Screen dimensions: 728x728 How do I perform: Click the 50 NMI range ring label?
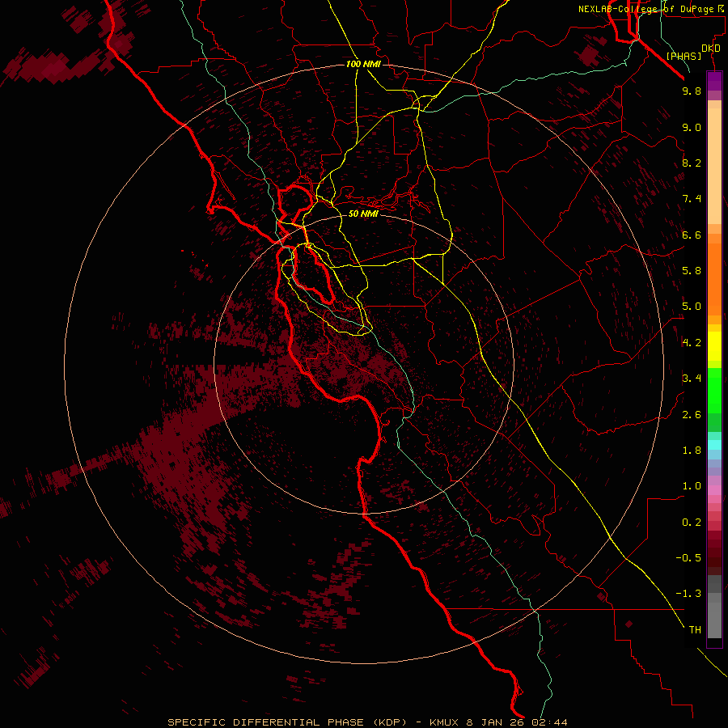click(x=363, y=214)
